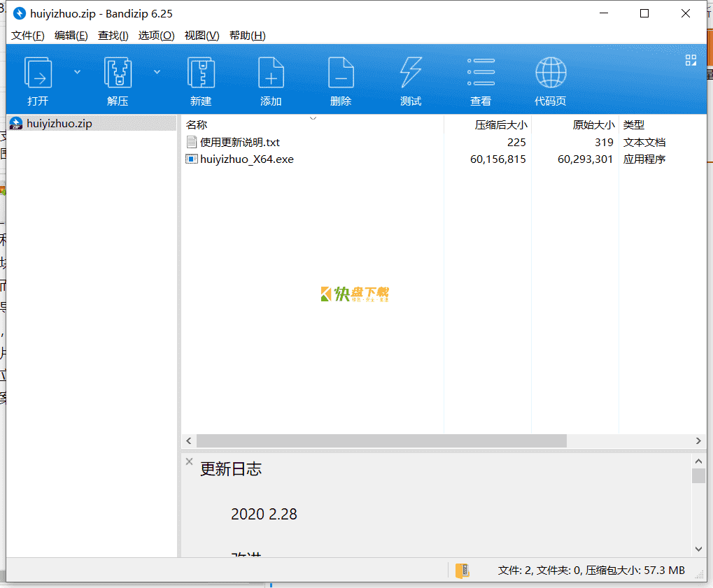Image resolution: width=713 pixels, height=588 pixels.
Task: Select the file huiyizhuo_X64.exe
Action: coord(247,159)
